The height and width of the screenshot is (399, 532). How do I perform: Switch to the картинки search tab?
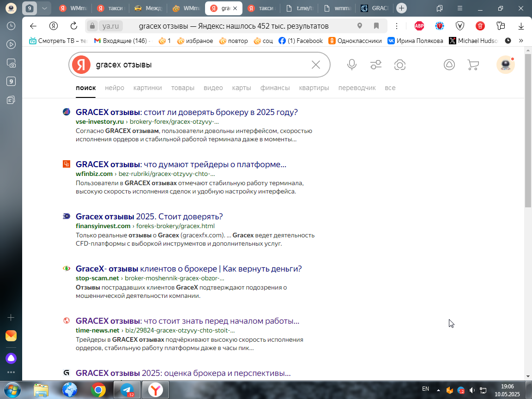148,88
